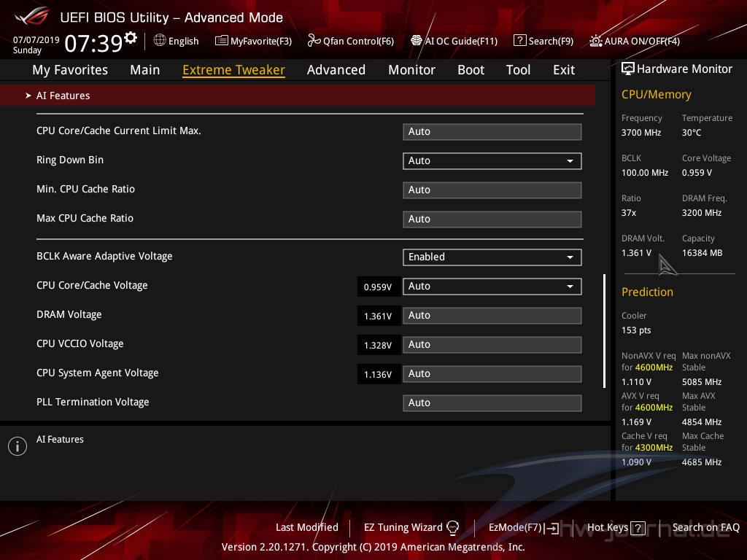747x560 pixels.
Task: Click the settings list vertical scrollbar
Action: coord(604,330)
